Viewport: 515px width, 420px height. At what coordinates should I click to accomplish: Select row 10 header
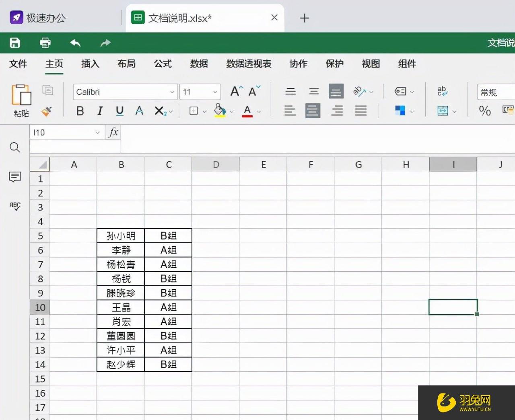click(40, 307)
